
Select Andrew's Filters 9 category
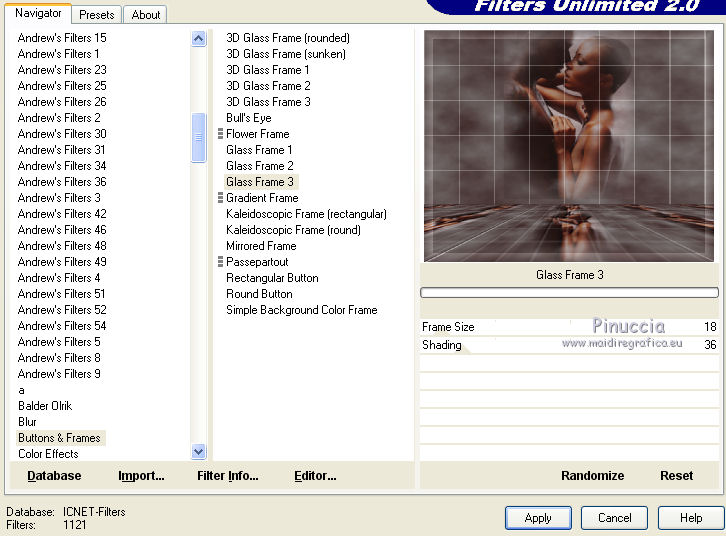pos(59,374)
